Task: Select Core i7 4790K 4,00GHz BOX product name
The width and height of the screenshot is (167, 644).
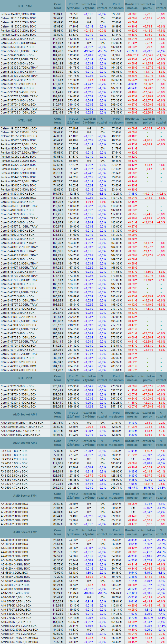Action: (x=18, y=370)
